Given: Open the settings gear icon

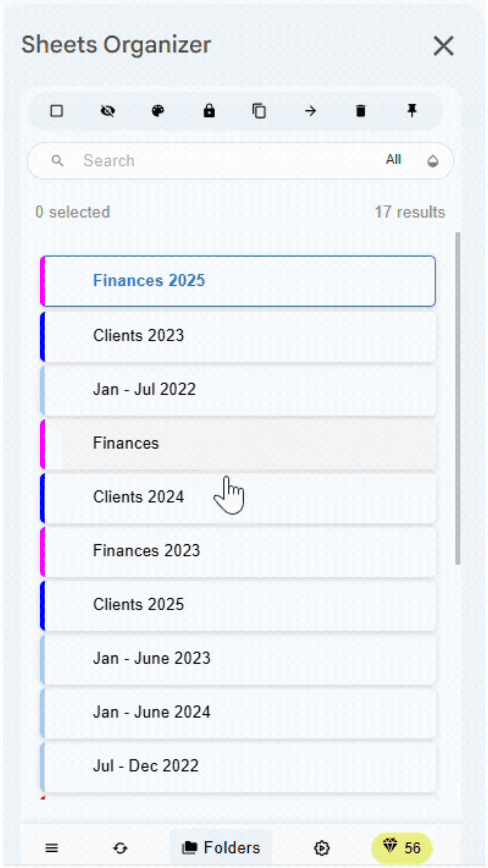Looking at the screenshot, I should tap(322, 848).
